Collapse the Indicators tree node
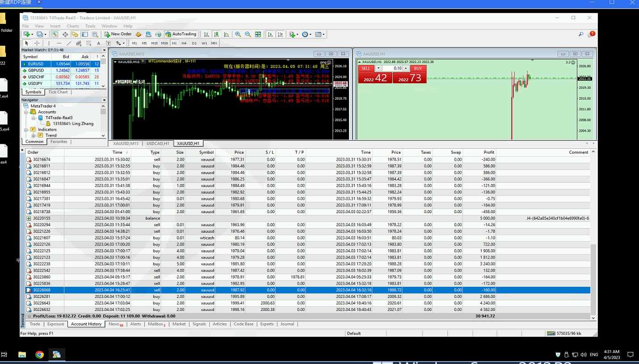 click(x=26, y=130)
